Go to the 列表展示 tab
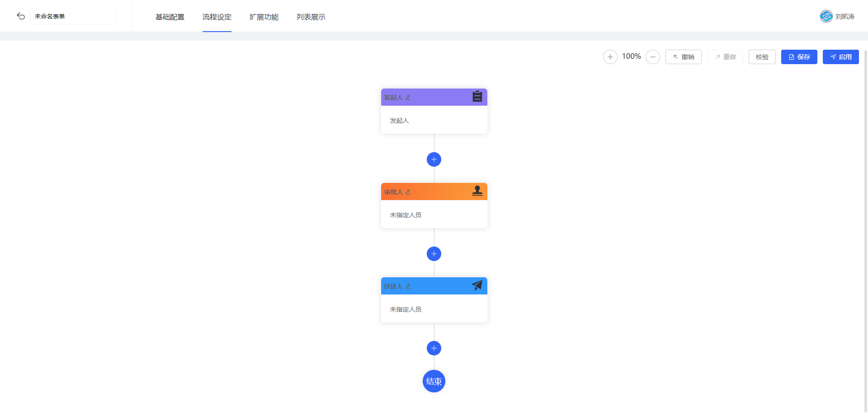Image resolution: width=868 pixels, height=415 pixels. point(311,17)
